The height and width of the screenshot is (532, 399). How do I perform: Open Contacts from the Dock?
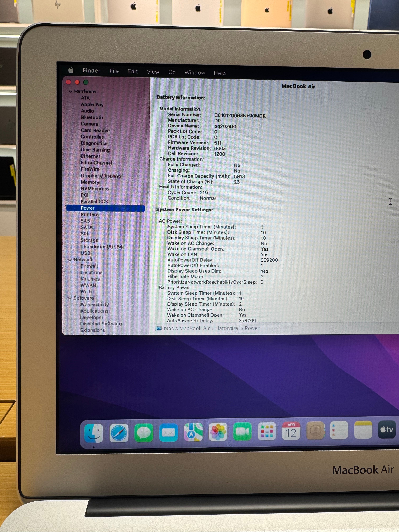click(315, 431)
